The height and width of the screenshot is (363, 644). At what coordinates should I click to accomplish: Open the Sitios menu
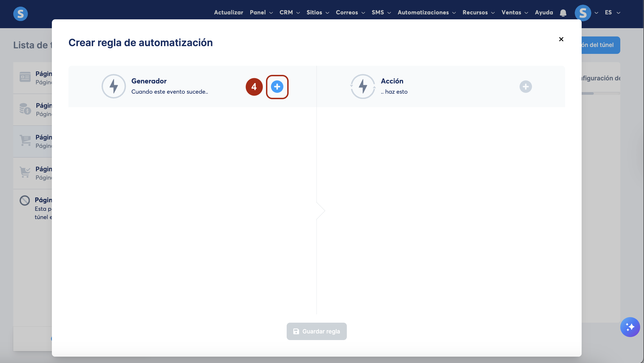pos(318,12)
